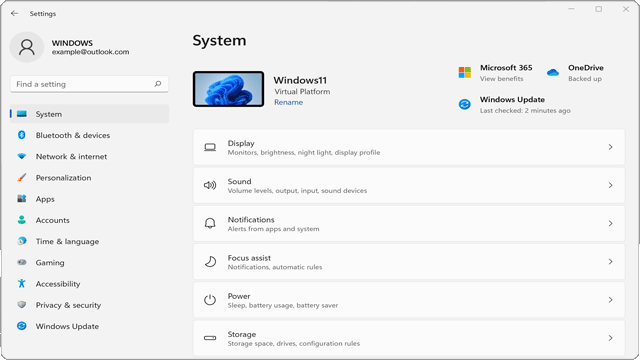Image resolution: width=640 pixels, height=360 pixels.
Task: Click the Windows Update sync icon at top right
Action: tap(464, 104)
